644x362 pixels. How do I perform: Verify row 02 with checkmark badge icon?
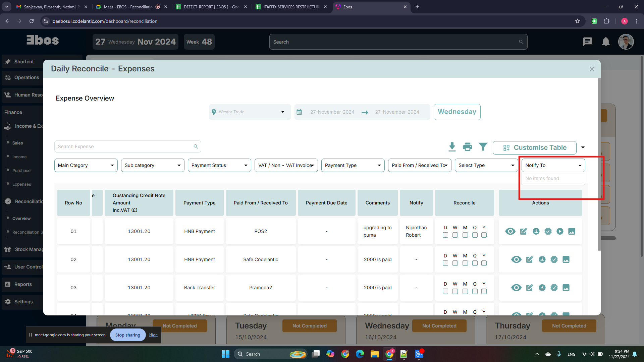[x=554, y=259]
